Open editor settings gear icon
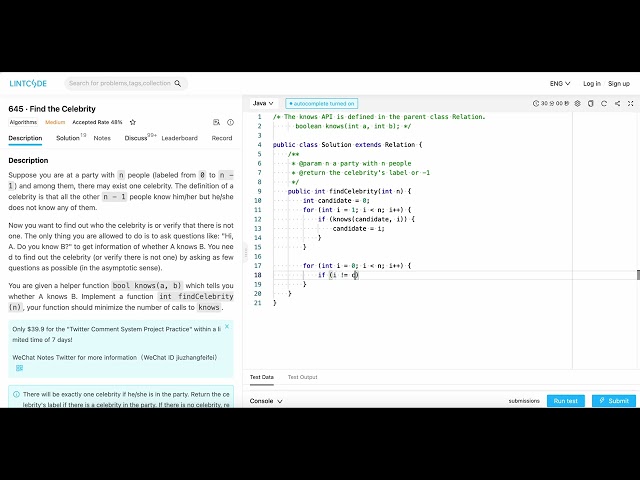This screenshot has height=480, width=640. [x=578, y=104]
